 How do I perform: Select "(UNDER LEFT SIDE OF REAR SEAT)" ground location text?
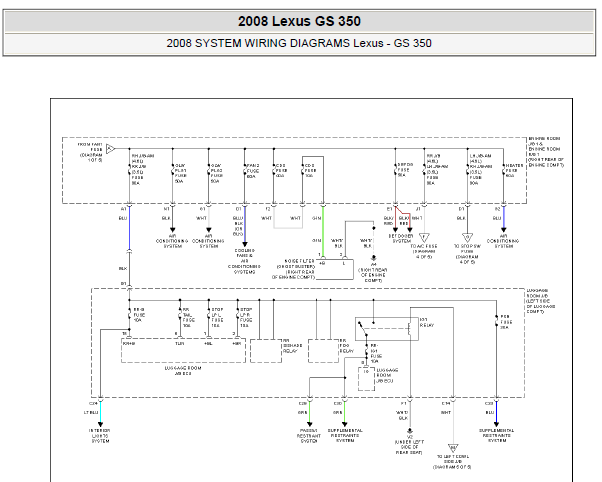pos(409,447)
